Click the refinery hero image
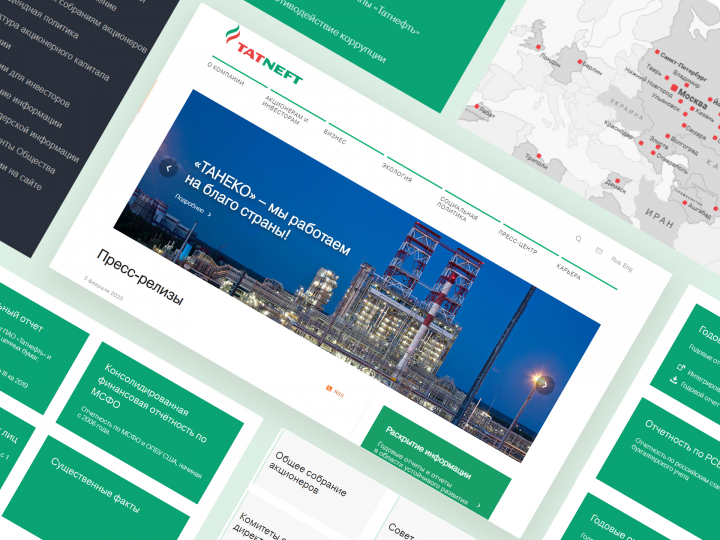Image resolution: width=720 pixels, height=540 pixels. 356,276
